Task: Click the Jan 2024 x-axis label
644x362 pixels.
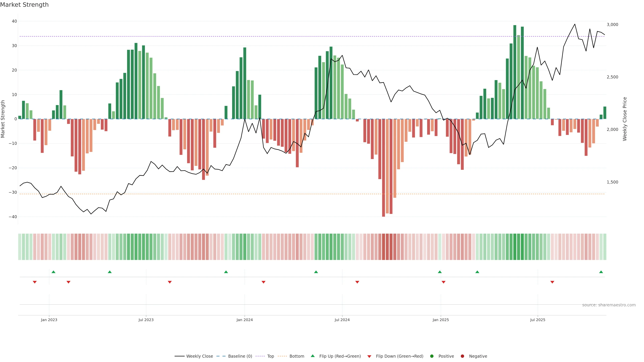Action: 245,320
